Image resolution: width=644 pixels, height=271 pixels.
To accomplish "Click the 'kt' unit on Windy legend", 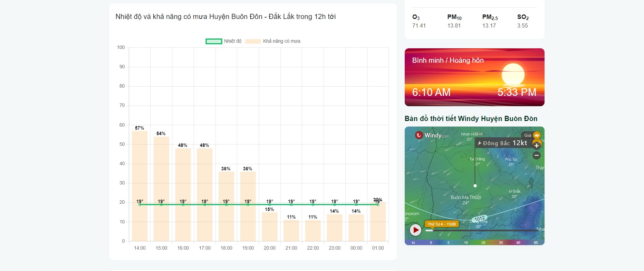I will point(413,243).
